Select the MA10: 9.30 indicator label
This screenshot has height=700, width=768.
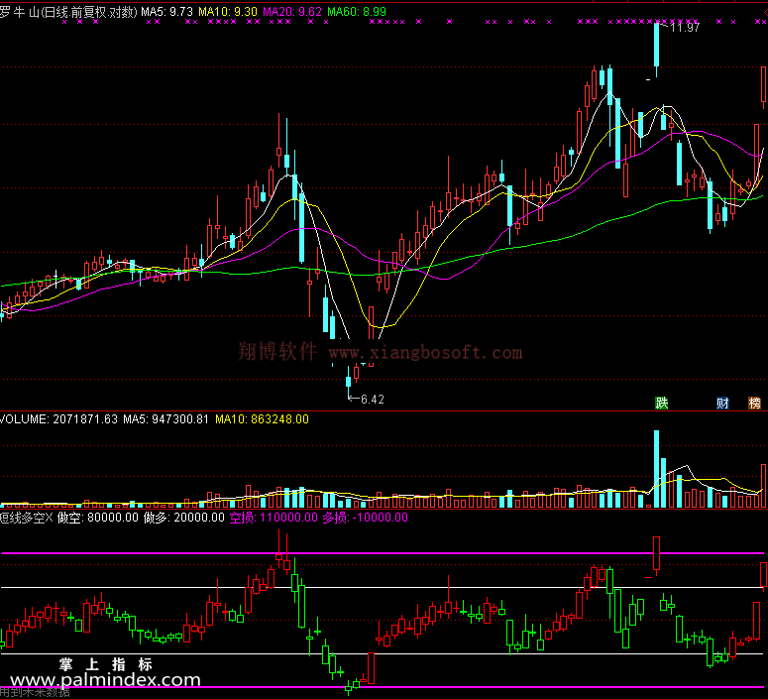tap(228, 12)
